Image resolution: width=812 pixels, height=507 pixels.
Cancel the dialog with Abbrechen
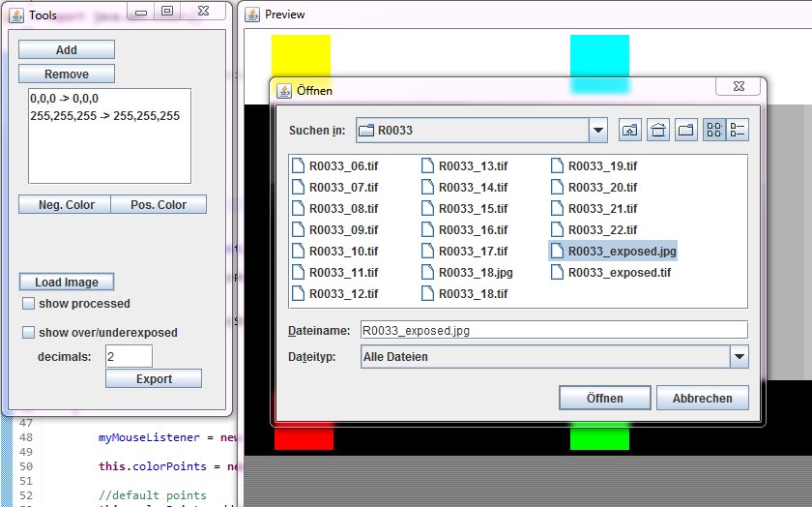(x=702, y=398)
